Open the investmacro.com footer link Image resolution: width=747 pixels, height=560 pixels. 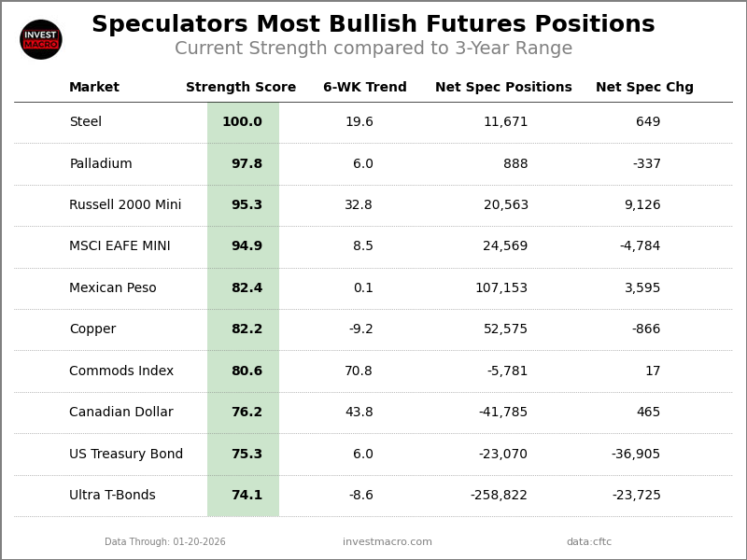pyautogui.click(x=388, y=542)
